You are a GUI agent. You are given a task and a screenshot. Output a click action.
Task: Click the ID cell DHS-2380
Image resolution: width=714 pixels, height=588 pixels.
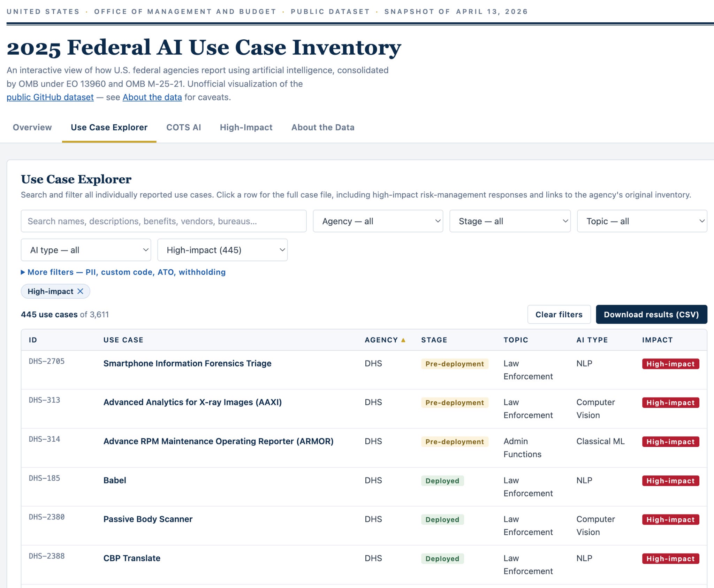(47, 517)
